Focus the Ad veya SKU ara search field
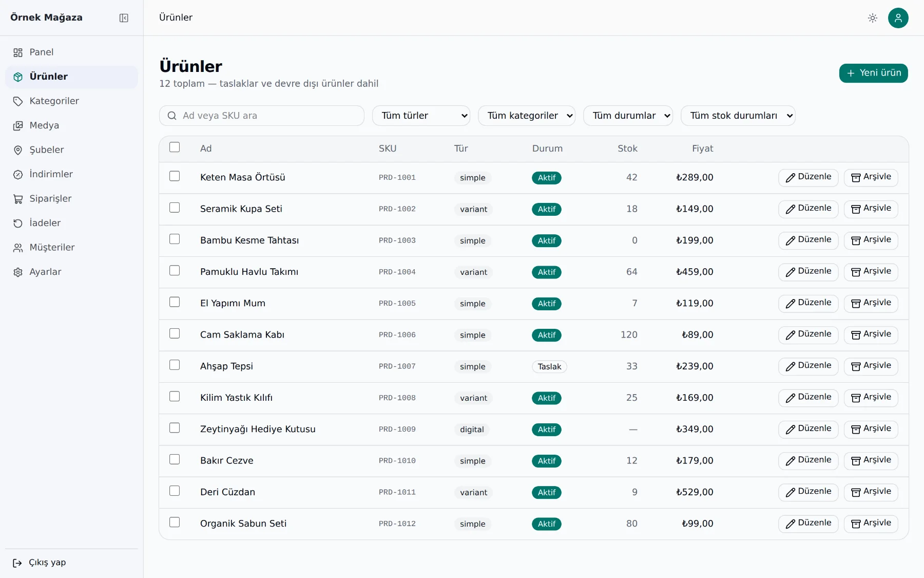The image size is (924, 578). coord(262,116)
